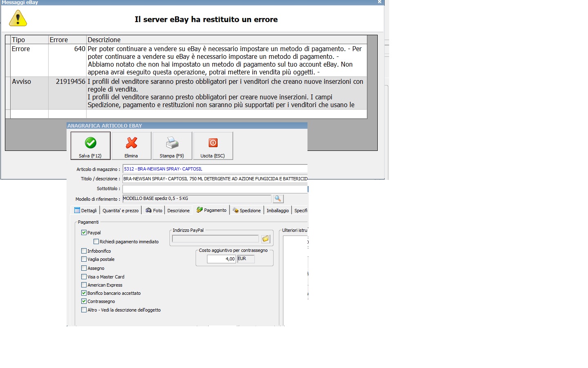The image size is (588, 368).
Task: Enable American Express payment
Action: click(x=84, y=285)
